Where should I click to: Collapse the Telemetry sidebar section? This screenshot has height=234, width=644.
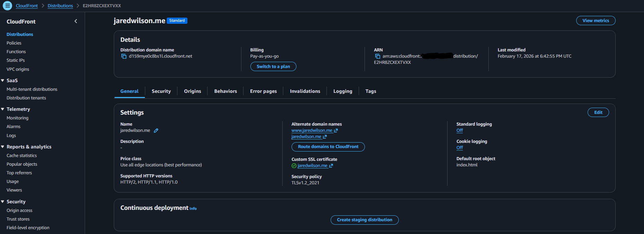point(3,109)
